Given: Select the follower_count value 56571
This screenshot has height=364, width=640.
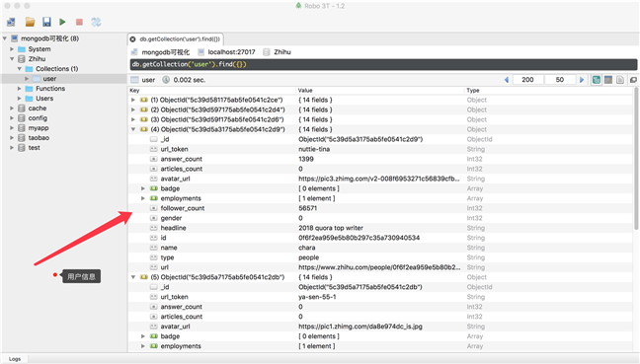Looking at the screenshot, I should pos(308,208).
